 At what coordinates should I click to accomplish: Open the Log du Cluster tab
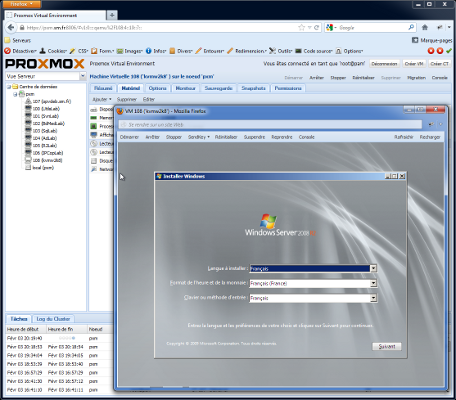[53, 319]
